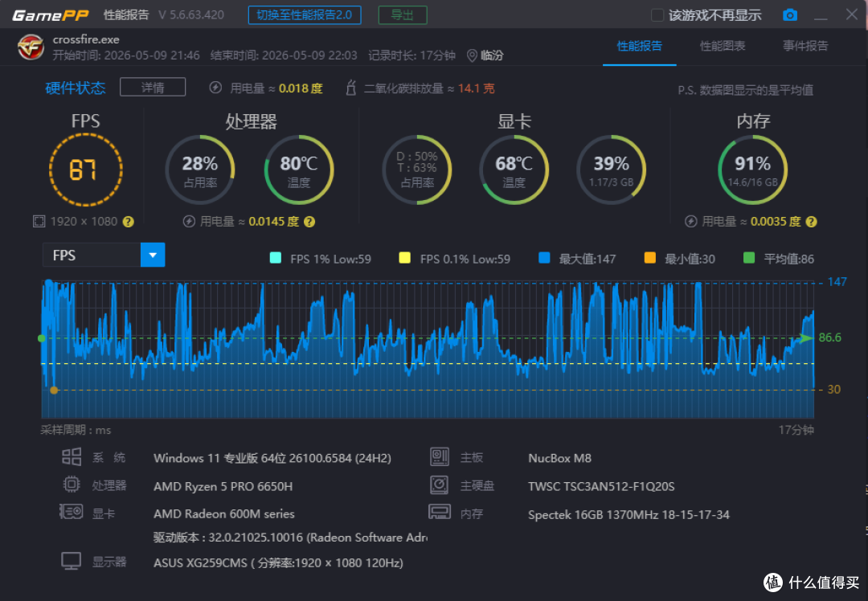Screen dimensions: 868x601
Task: Click the resolution icon beside 1920 × 1080
Action: 39,222
